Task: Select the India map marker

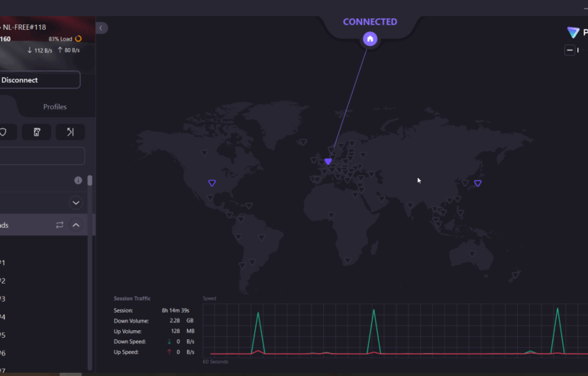Action: [410, 206]
